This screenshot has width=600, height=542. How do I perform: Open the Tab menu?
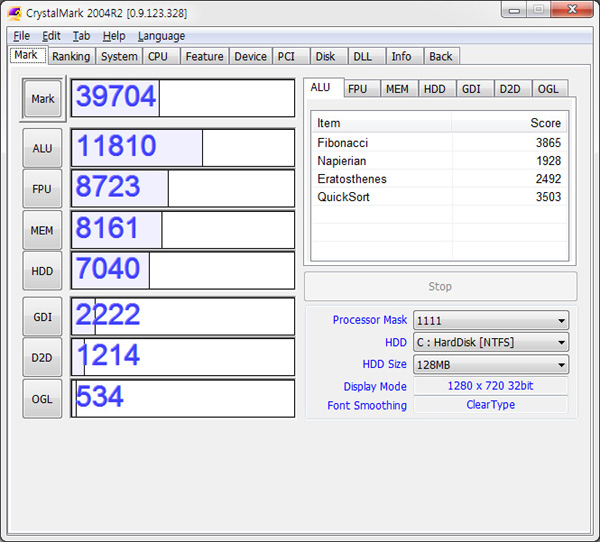pyautogui.click(x=82, y=36)
